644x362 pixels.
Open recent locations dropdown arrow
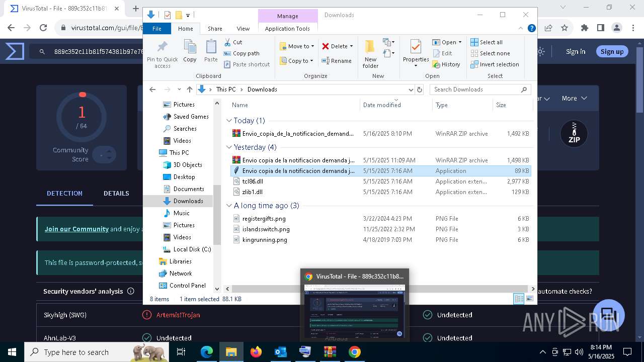[179, 89]
